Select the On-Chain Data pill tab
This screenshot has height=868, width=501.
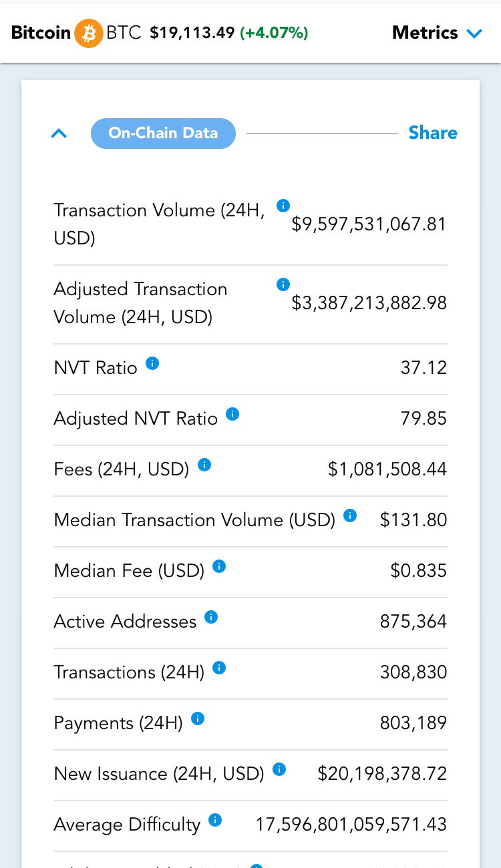tap(163, 133)
